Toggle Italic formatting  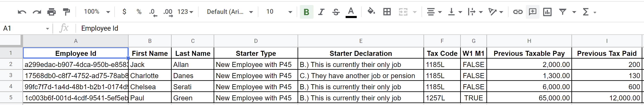click(321, 12)
